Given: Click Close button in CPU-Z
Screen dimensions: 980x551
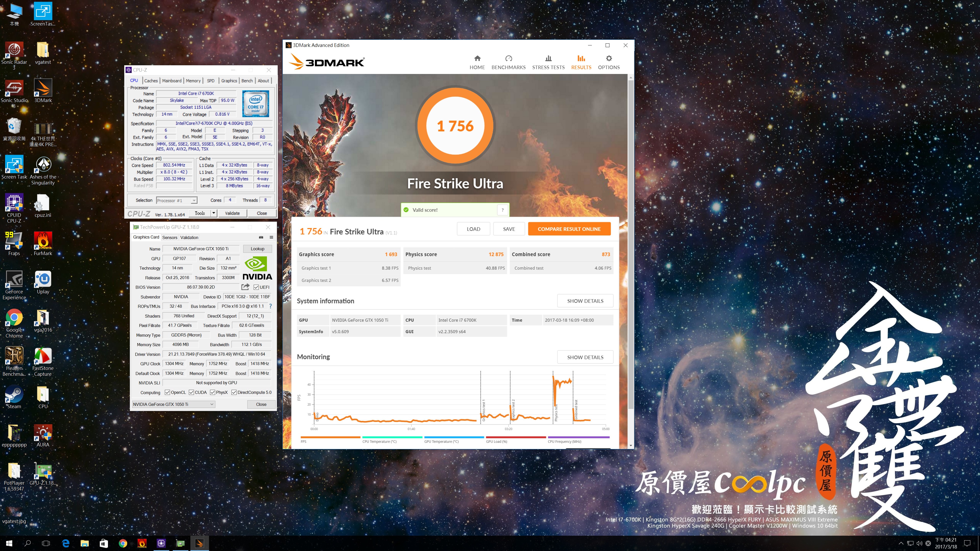Looking at the screenshot, I should tap(262, 213).
